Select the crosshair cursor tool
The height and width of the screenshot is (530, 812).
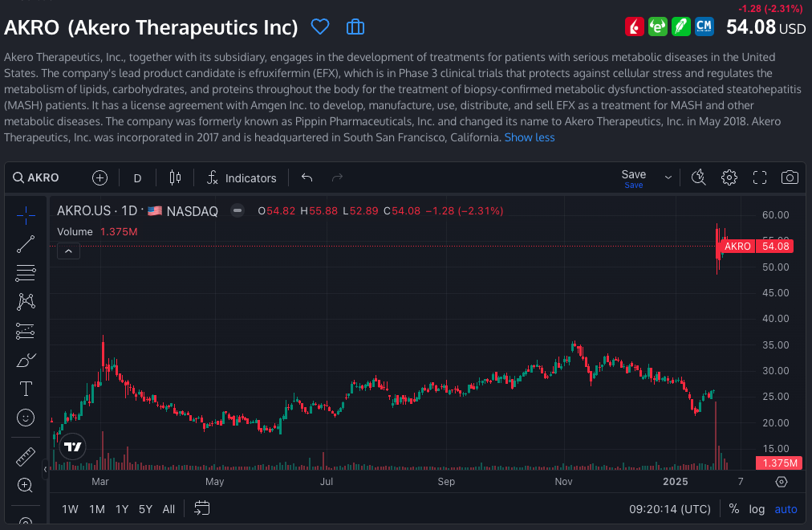(26, 215)
